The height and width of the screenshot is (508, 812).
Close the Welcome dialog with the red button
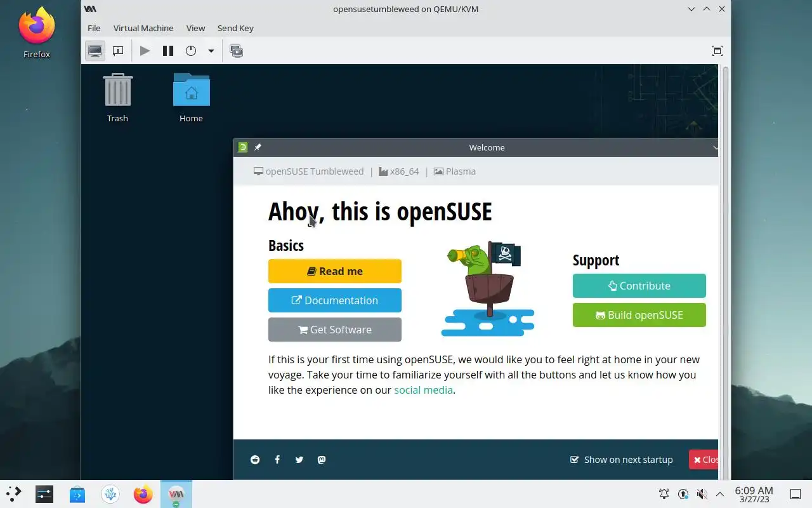tap(704, 460)
